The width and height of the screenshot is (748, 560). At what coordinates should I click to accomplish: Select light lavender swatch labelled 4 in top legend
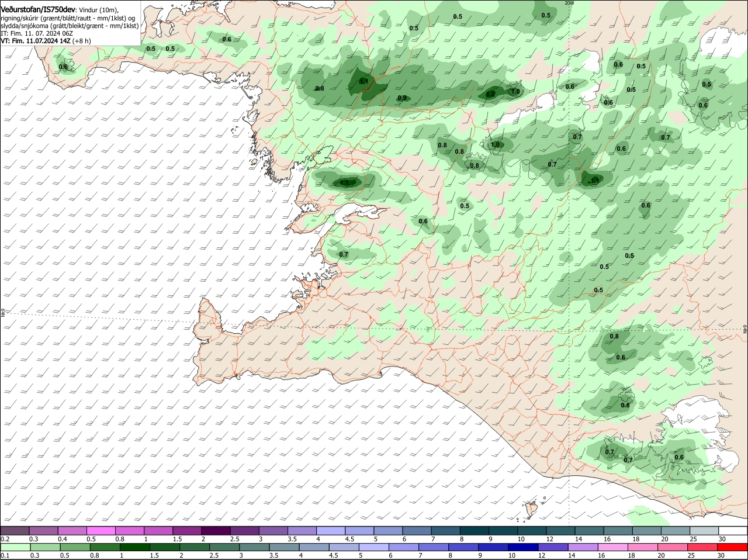[x=331, y=530]
